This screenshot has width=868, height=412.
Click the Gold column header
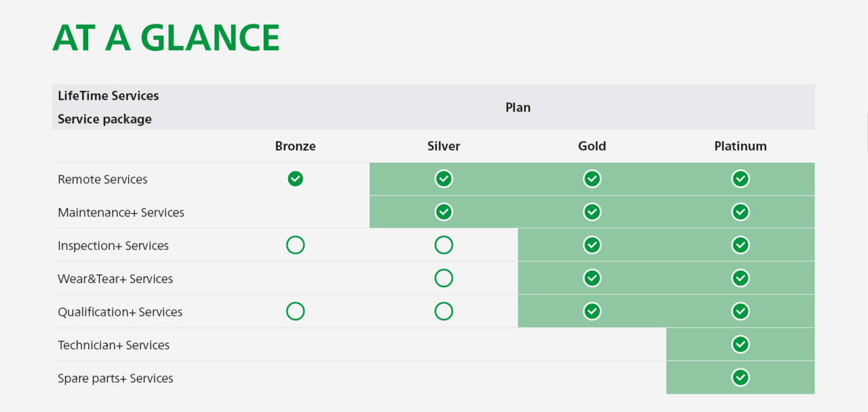(592, 146)
